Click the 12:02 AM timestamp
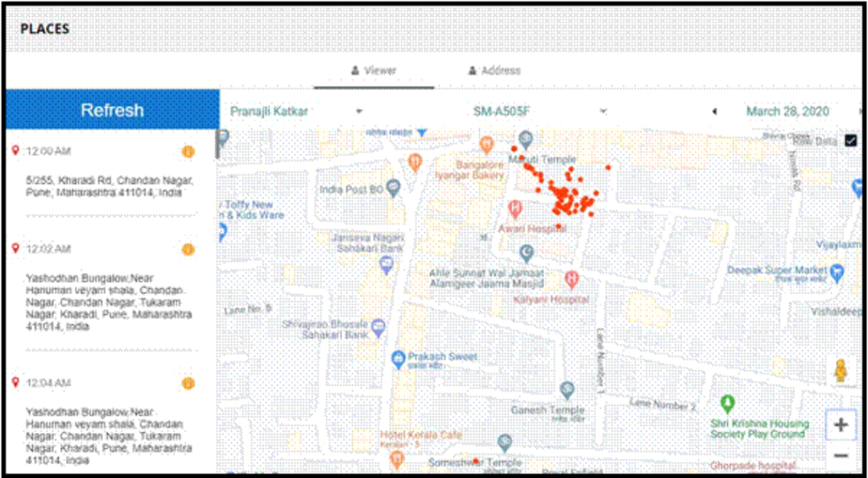 (x=48, y=249)
